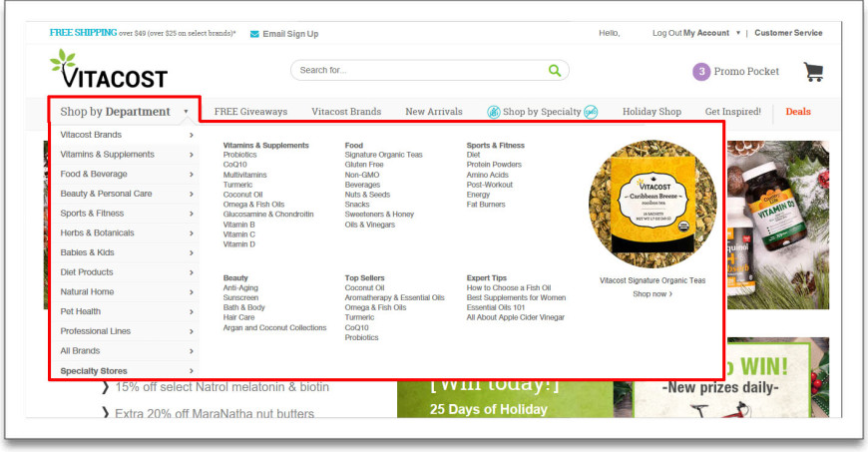Click the Non-GMO link
The width and height of the screenshot is (868, 452).
point(361,175)
